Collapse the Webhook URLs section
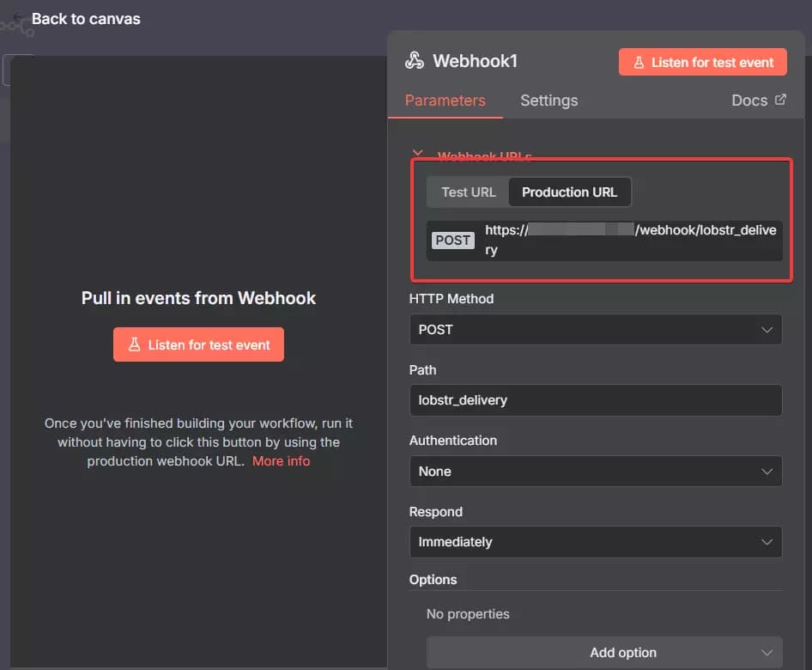812x670 pixels. tap(418, 155)
